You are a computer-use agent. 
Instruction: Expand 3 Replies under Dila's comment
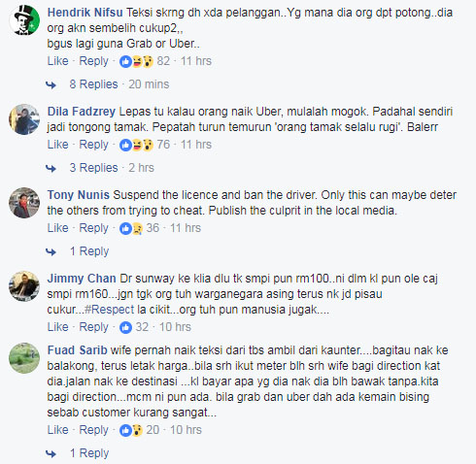point(93,168)
